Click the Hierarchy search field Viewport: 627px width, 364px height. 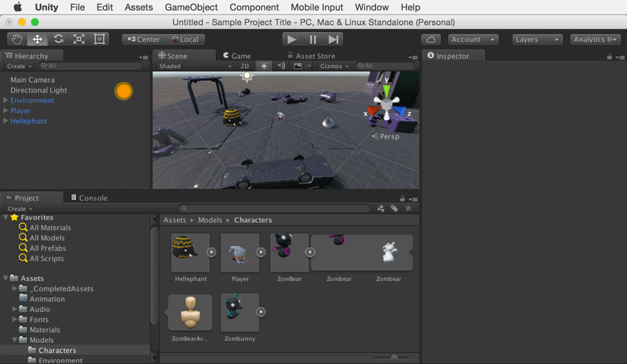point(91,65)
